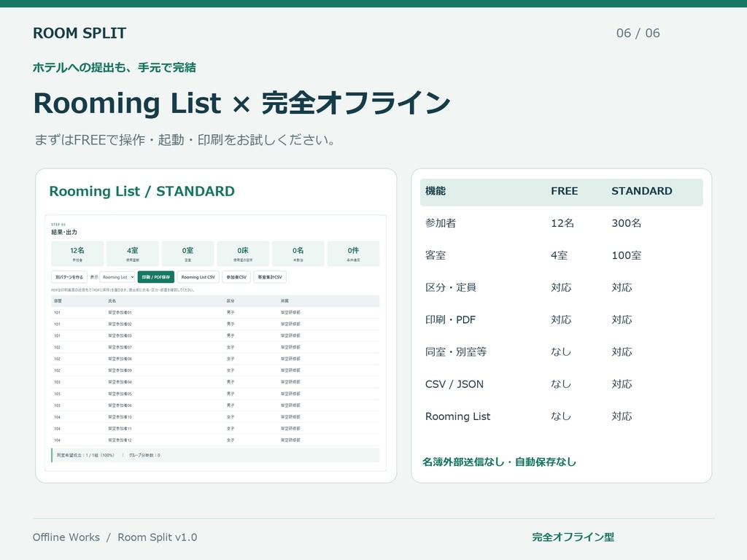
Task: Click the 参加者 feature row label
Action: 441,223
